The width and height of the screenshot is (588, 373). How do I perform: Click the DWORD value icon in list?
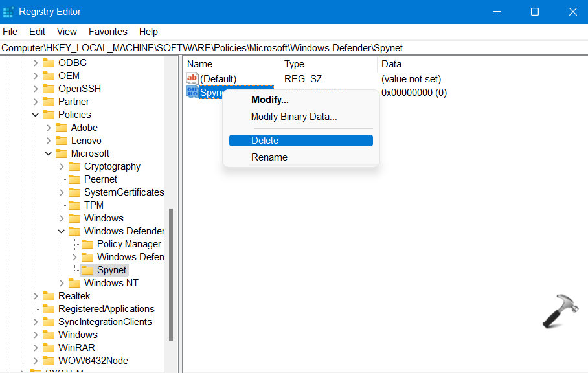pos(192,92)
